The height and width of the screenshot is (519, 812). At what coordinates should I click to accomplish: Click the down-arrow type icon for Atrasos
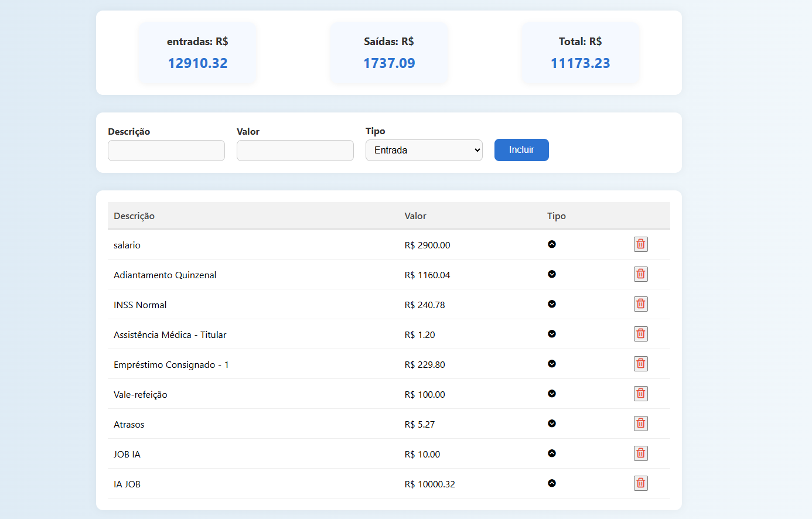pos(552,424)
